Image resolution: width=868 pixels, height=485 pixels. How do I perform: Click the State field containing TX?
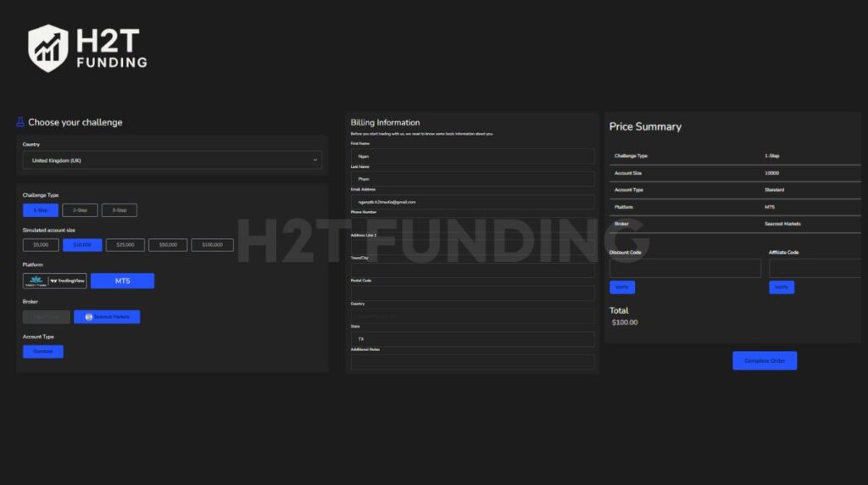point(472,339)
